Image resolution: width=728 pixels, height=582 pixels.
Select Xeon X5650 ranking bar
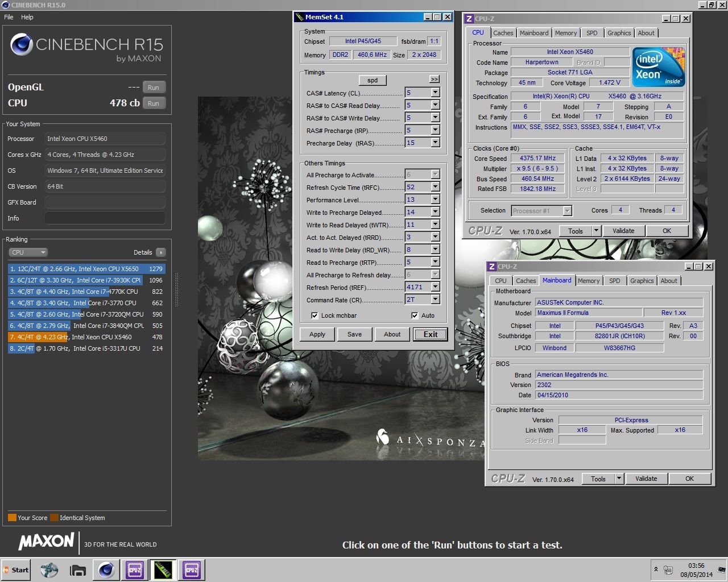(x=86, y=269)
